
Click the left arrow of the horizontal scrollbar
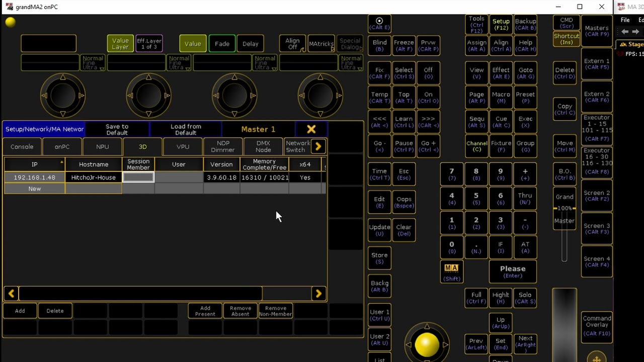point(12,294)
